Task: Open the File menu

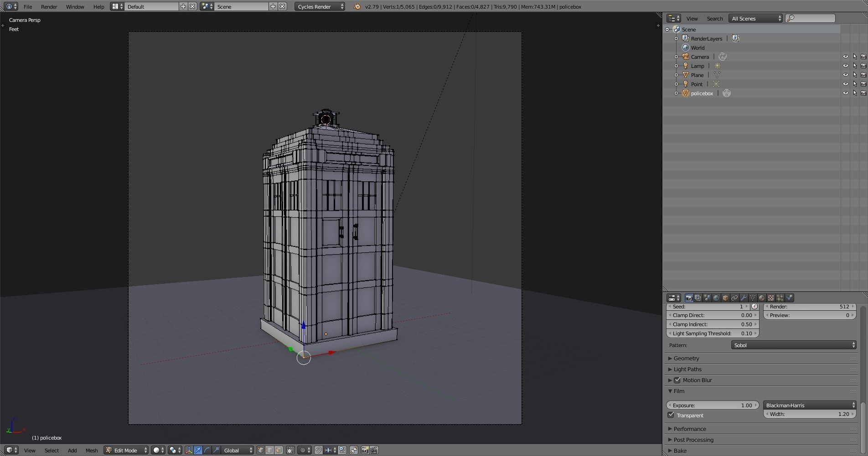Action: coord(28,6)
